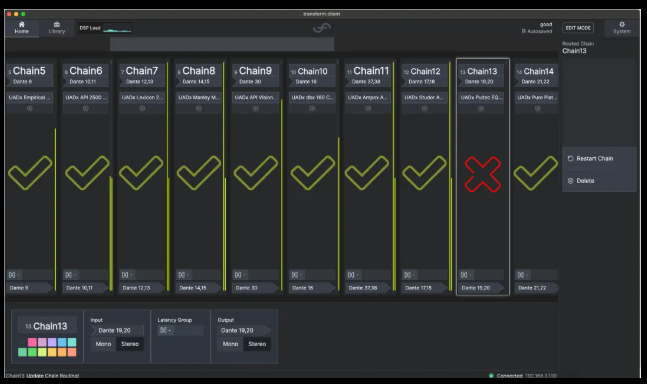
Task: Click Chain7 green checkmark status
Action: [141, 173]
